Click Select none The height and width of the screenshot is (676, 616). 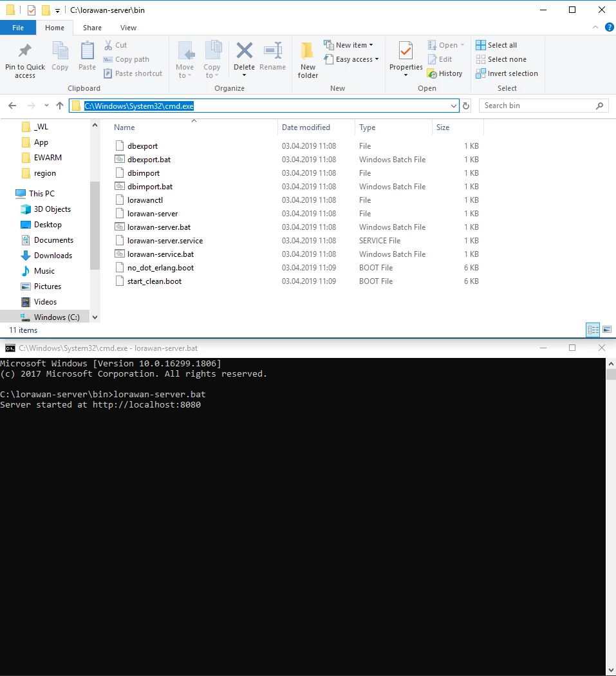501,59
